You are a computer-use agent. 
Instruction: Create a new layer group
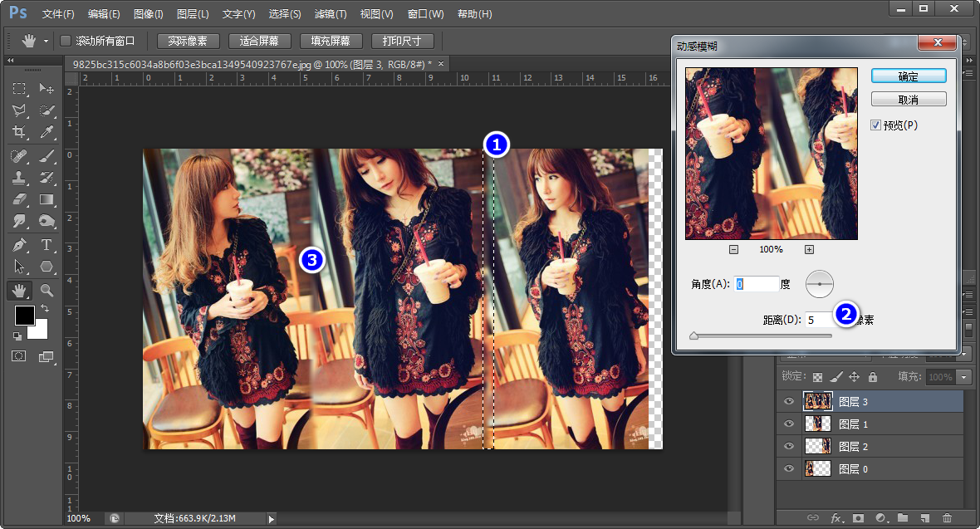(x=903, y=517)
